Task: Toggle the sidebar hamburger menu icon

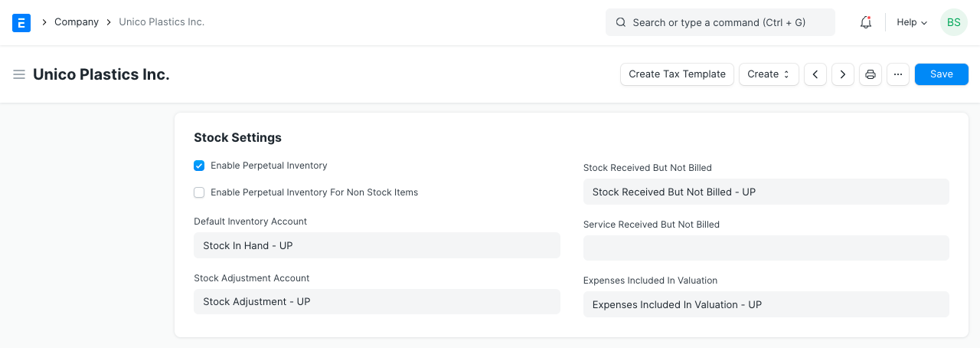Action: click(19, 74)
